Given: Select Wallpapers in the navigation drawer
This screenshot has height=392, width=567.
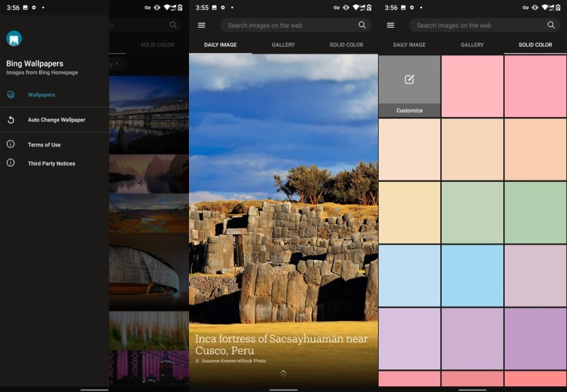Looking at the screenshot, I should point(54,94).
